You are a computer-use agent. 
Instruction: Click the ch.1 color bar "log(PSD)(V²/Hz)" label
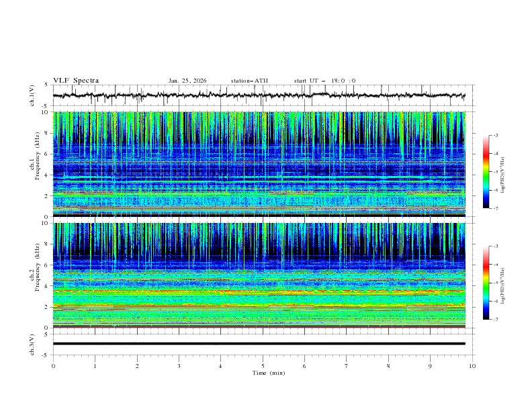pyautogui.click(x=503, y=175)
